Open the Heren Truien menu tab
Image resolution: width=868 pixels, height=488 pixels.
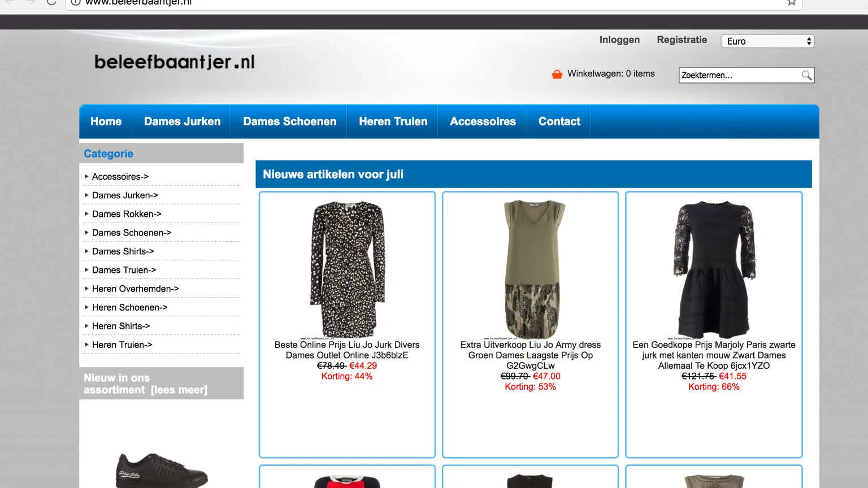coord(393,121)
